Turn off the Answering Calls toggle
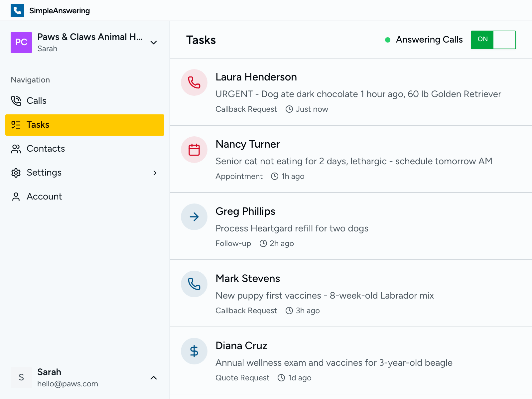 pos(493,40)
